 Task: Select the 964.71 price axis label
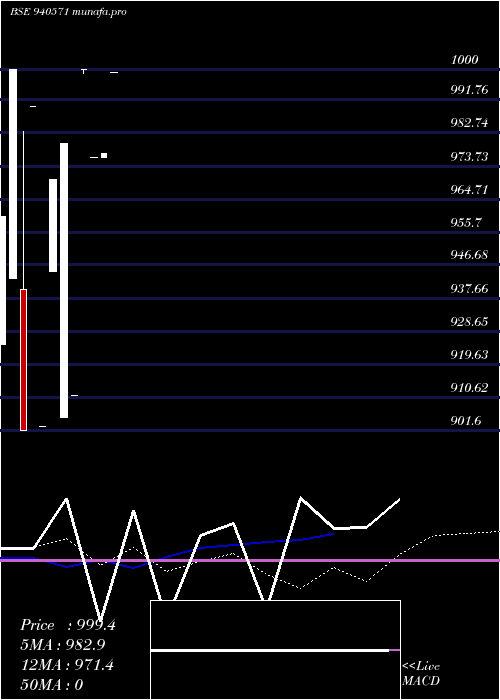tap(469, 190)
